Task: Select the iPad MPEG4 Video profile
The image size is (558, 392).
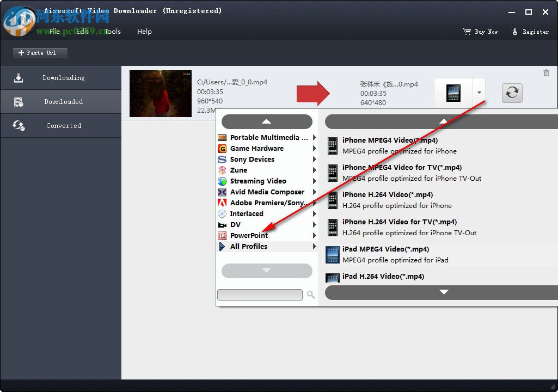Action: point(385,249)
